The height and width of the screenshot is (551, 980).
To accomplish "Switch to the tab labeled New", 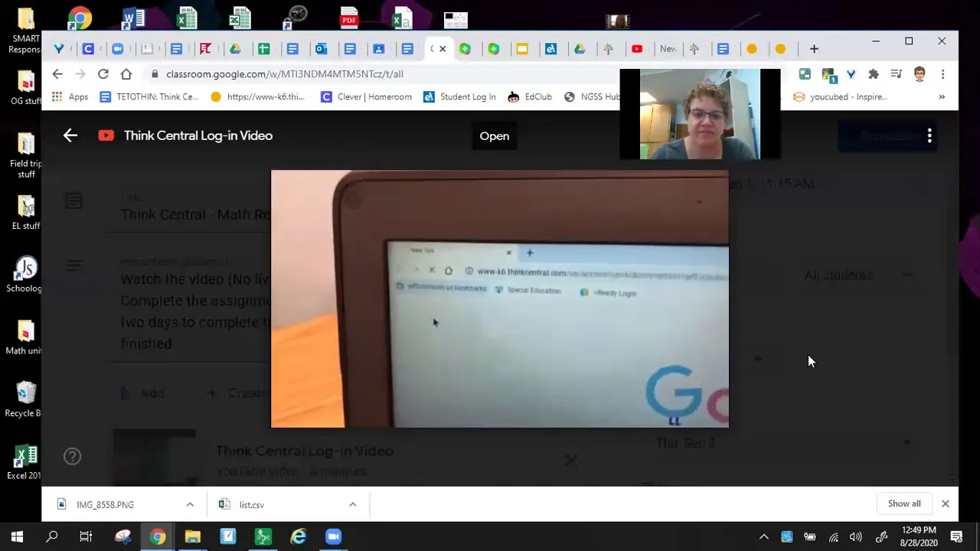I will [x=668, y=49].
